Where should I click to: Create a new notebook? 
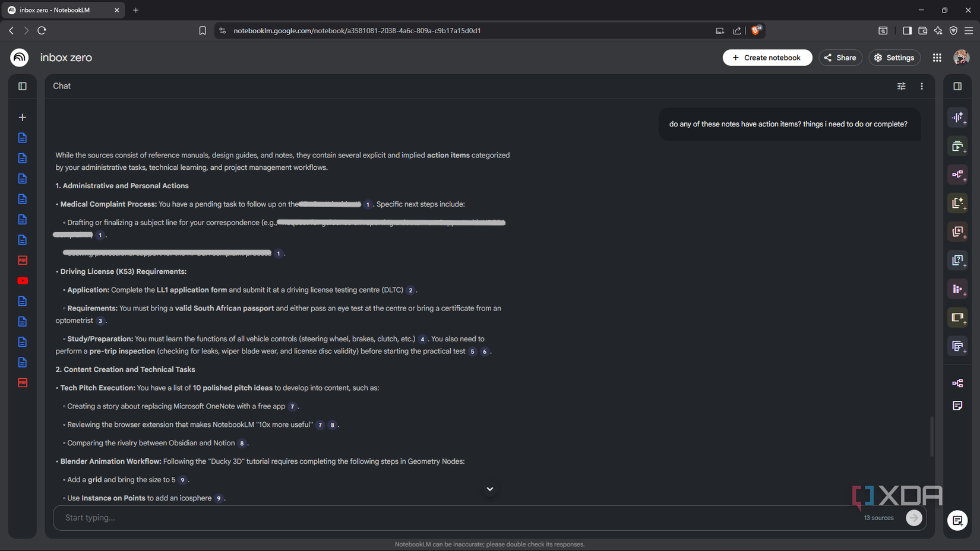767,58
